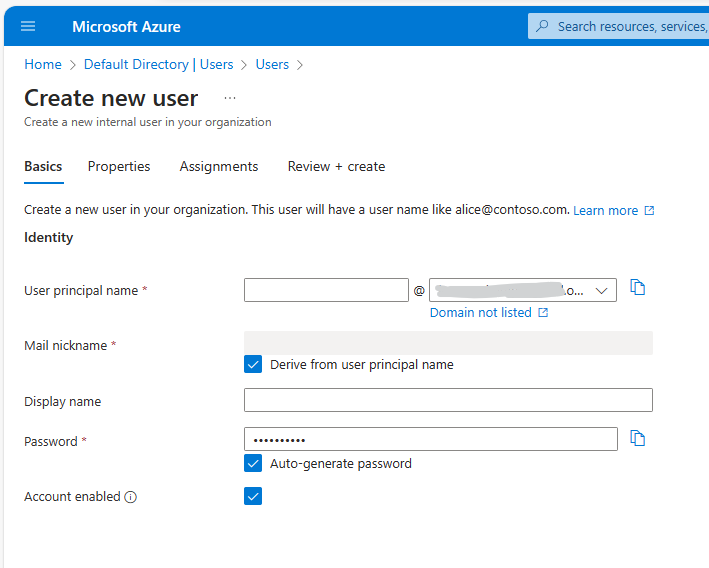
Task: Copy the user principal name
Action: (638, 288)
